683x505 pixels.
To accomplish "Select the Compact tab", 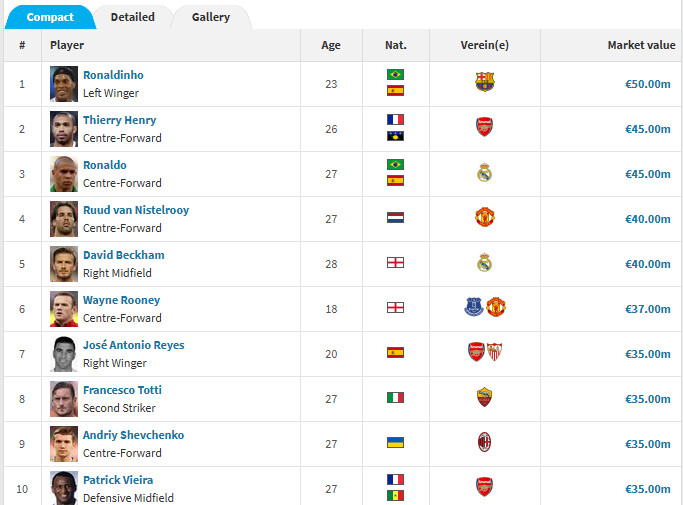I will pyautogui.click(x=50, y=17).
